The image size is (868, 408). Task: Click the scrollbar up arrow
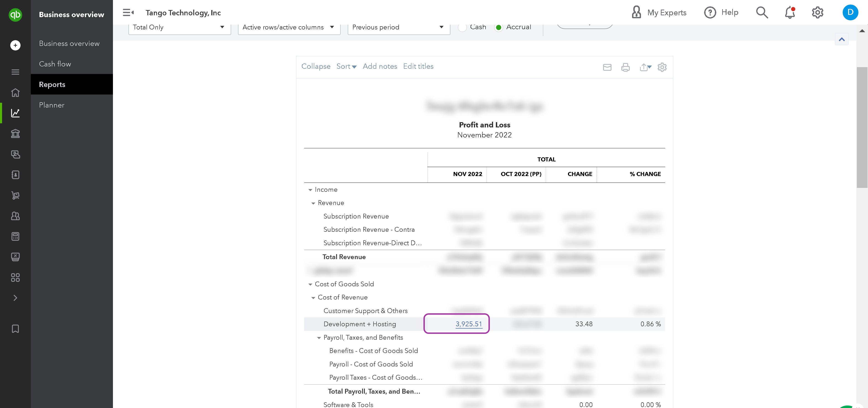862,31
